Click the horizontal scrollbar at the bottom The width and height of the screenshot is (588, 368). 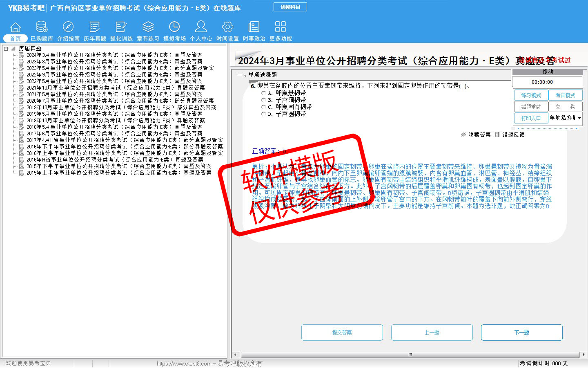point(410,355)
